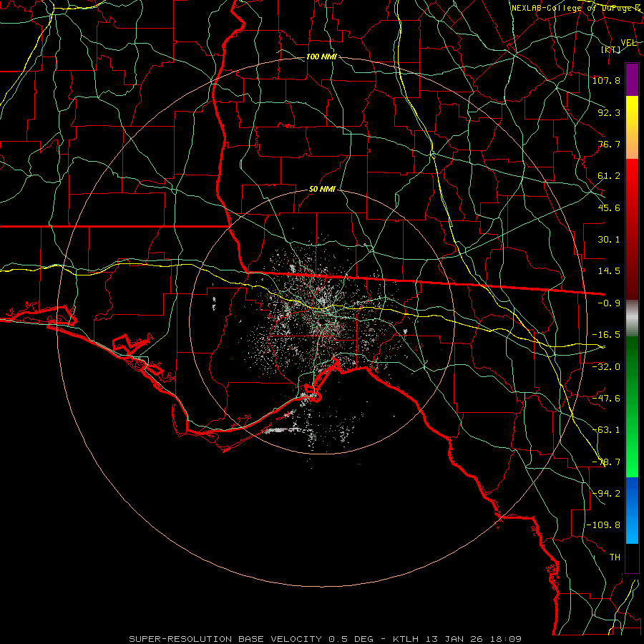Pick the gray near-zero color bar segment

[x=632, y=318]
